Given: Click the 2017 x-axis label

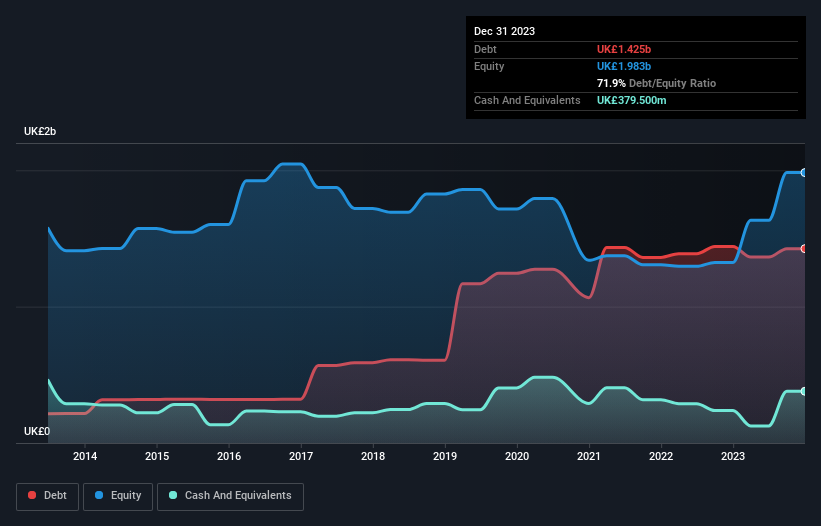Looking at the screenshot, I should [x=301, y=456].
